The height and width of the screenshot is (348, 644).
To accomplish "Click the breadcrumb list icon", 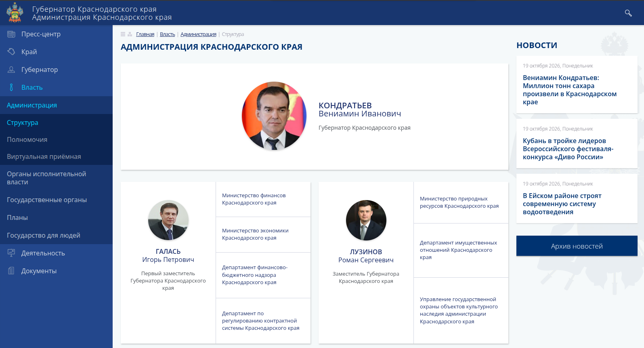I will (x=123, y=34).
